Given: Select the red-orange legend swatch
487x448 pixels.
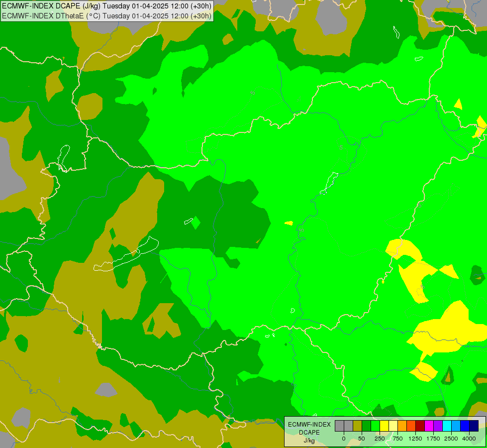Looking at the screenshot, I should [x=411, y=426].
